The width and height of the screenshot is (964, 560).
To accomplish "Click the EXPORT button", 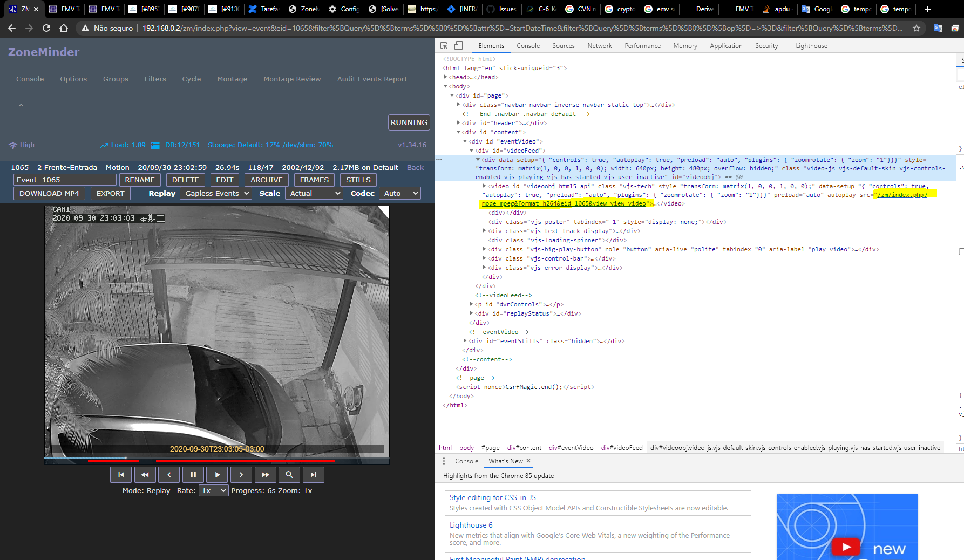I will 111,193.
